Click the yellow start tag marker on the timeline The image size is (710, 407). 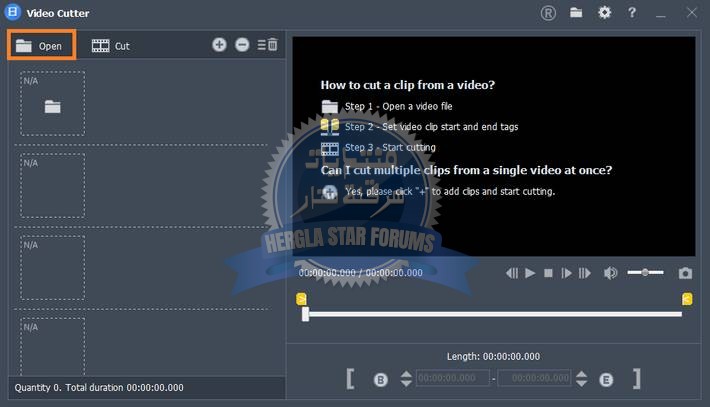coord(301,299)
